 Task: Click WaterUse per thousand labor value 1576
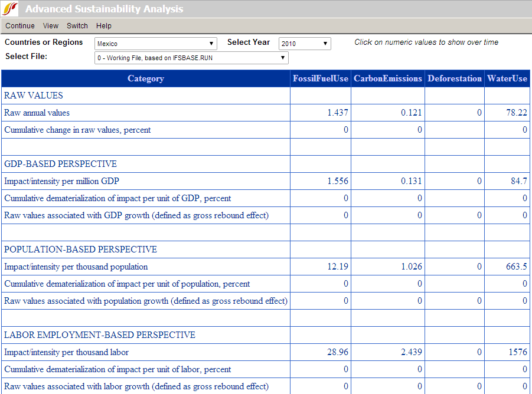point(518,352)
